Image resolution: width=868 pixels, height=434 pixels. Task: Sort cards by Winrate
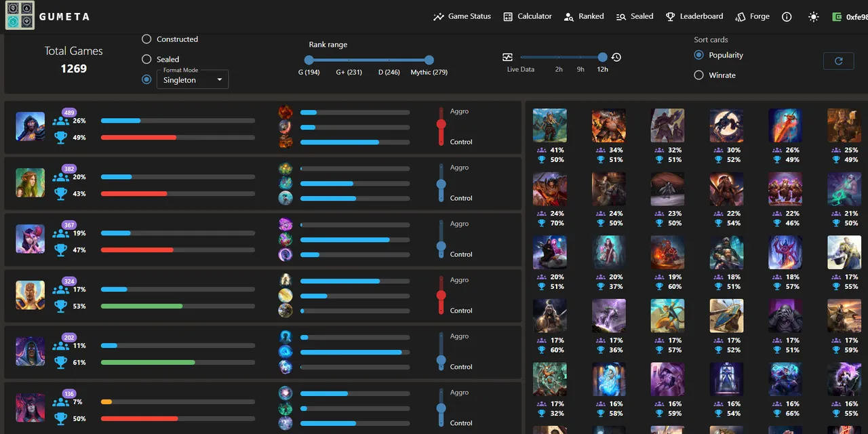coord(698,75)
